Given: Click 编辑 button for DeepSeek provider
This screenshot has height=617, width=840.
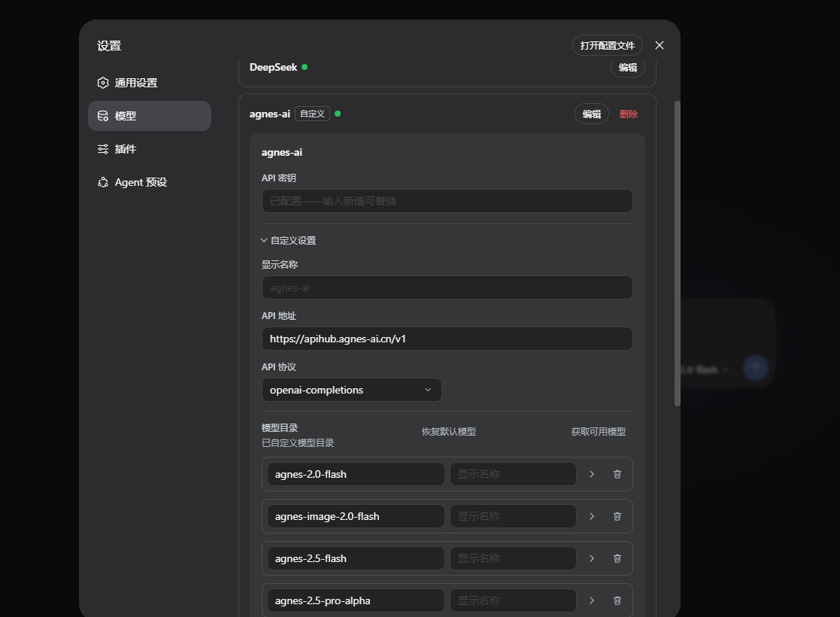Looking at the screenshot, I should [x=627, y=67].
